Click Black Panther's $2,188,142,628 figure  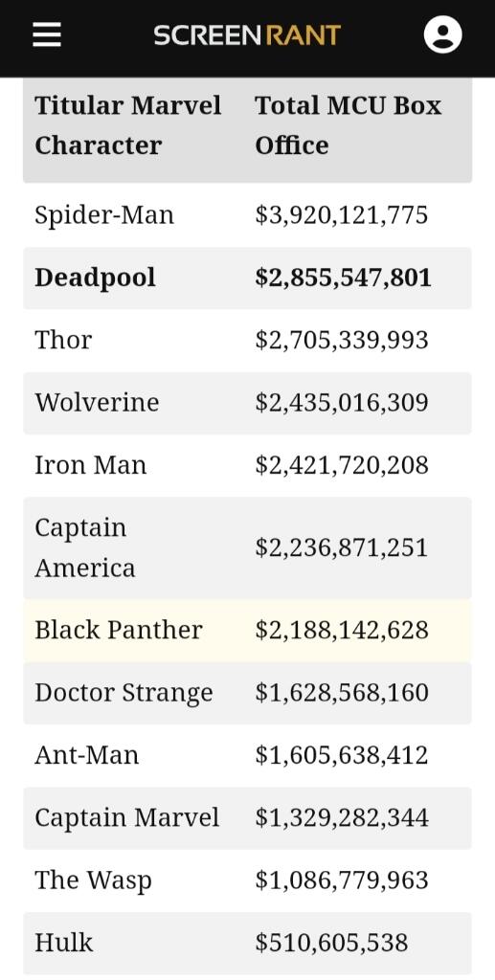[x=342, y=630]
